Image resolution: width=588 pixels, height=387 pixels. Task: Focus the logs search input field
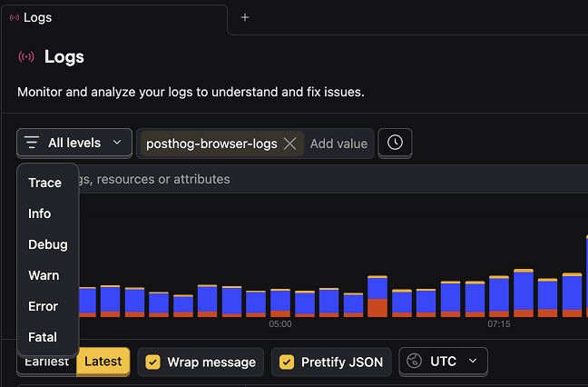pyautogui.click(x=302, y=179)
